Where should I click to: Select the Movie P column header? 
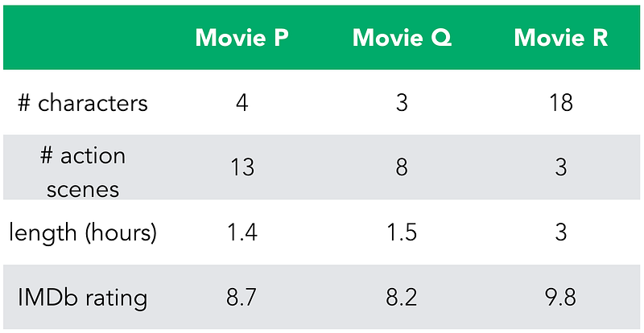point(242,38)
